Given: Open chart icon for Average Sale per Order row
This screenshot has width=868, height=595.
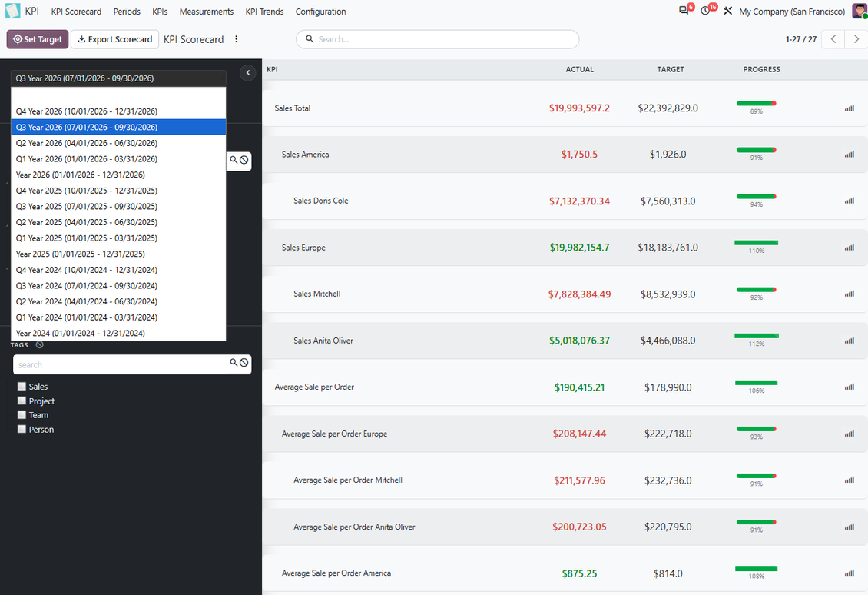Looking at the screenshot, I should point(849,387).
